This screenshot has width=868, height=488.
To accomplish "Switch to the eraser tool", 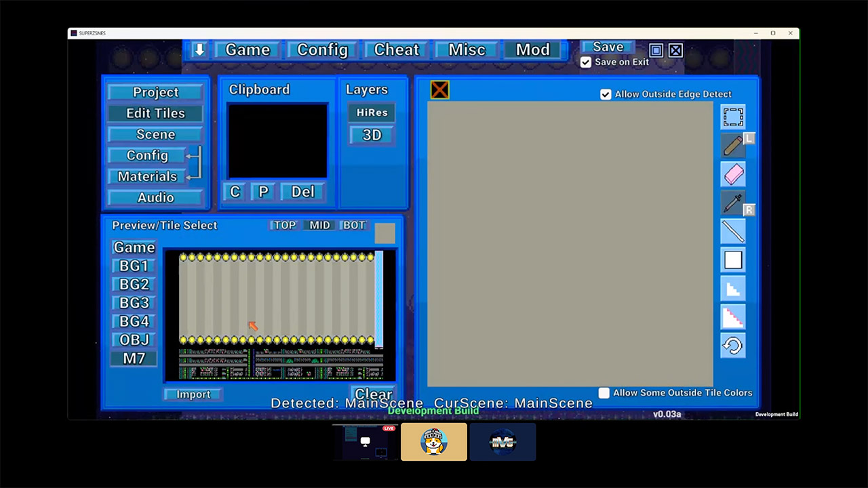I will [x=733, y=174].
